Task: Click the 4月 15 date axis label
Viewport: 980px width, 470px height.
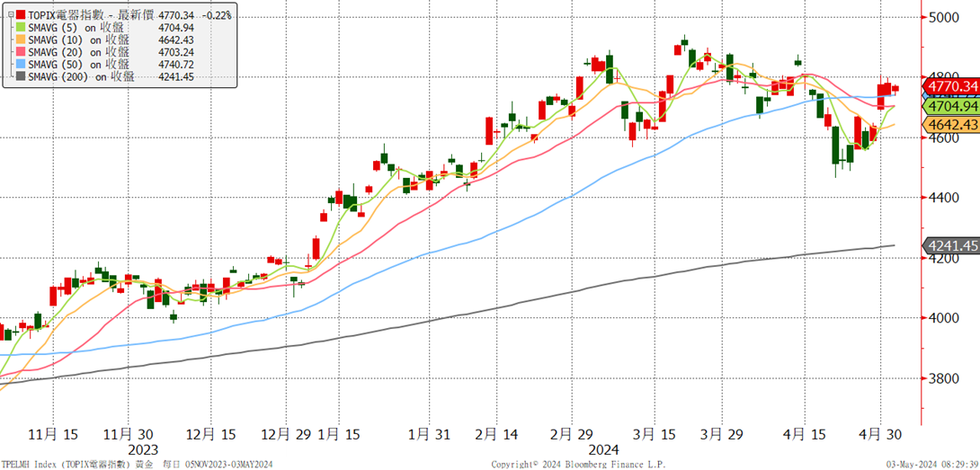Action: (804, 434)
